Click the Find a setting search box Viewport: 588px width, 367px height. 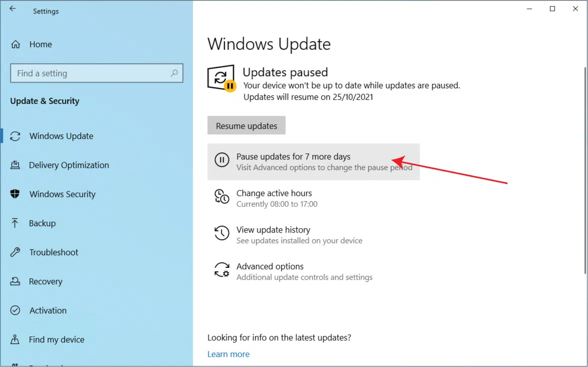[97, 73]
